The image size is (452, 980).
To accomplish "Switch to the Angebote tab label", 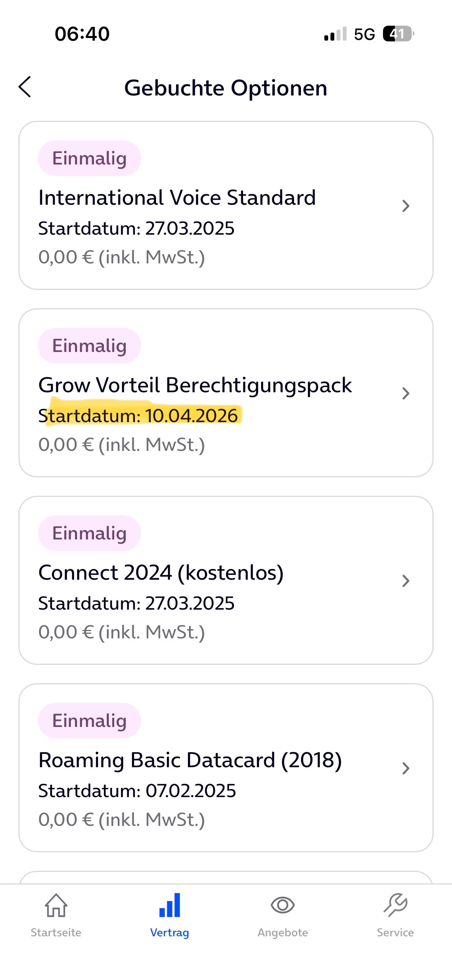I will tap(283, 932).
